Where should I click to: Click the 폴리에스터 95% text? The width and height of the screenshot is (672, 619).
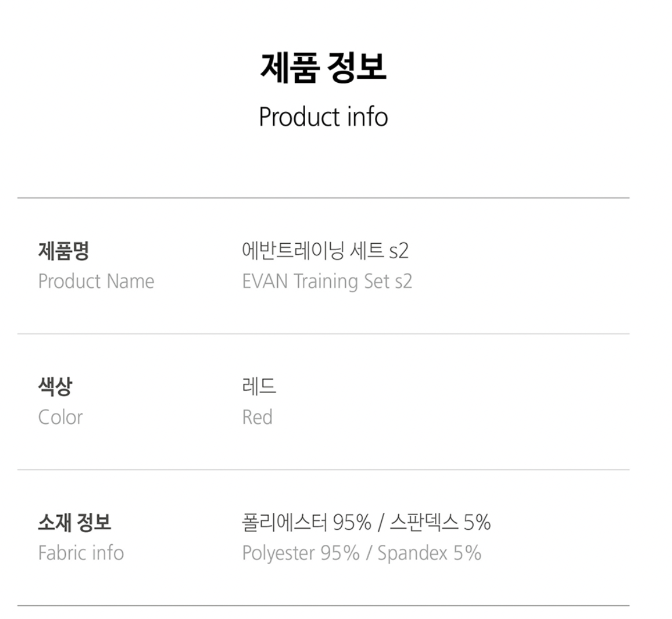[306, 522]
